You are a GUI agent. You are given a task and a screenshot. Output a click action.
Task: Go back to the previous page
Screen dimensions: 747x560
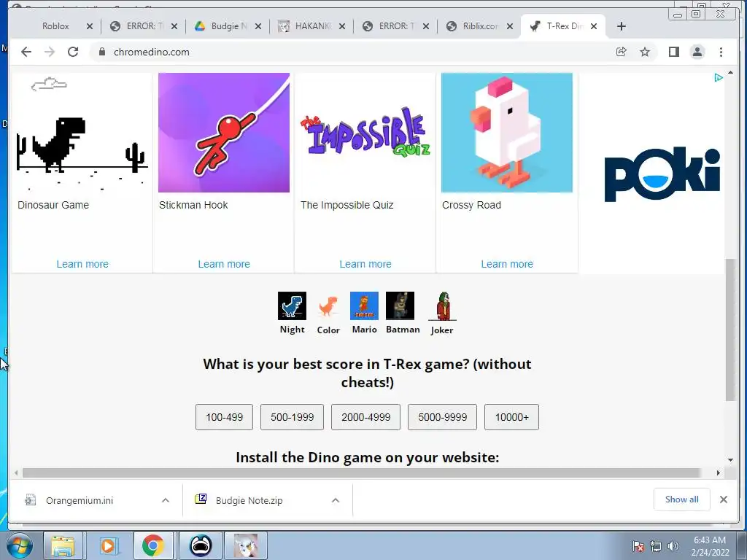[x=26, y=52]
